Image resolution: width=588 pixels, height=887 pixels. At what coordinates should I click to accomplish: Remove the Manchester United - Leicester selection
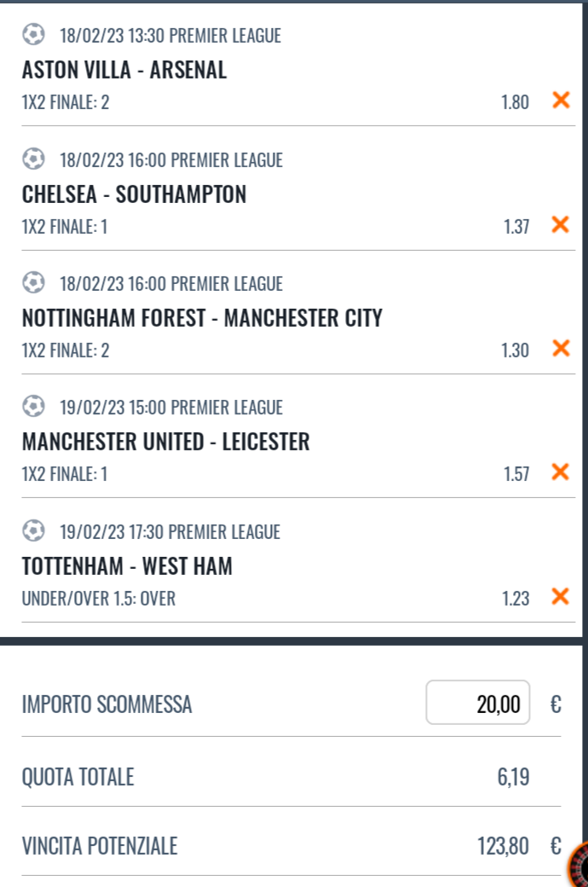tap(560, 472)
